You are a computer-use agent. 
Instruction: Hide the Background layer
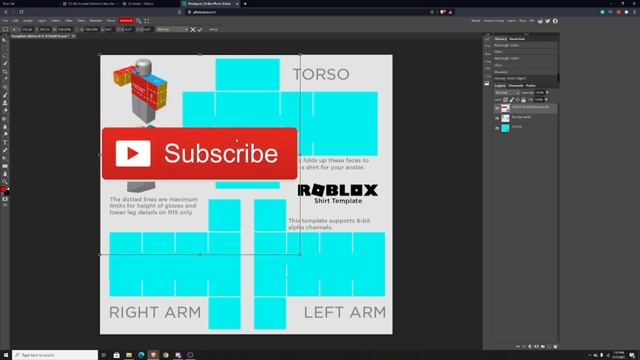tap(497, 118)
